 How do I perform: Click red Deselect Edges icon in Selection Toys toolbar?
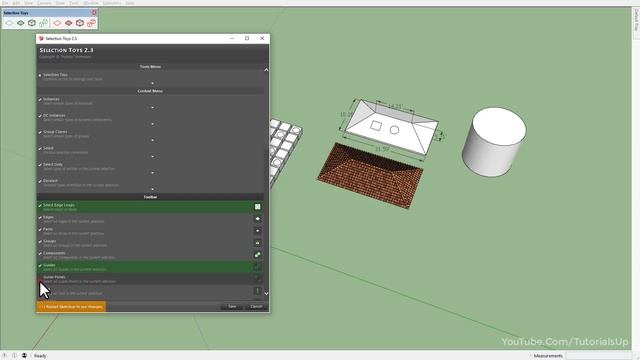57,23
